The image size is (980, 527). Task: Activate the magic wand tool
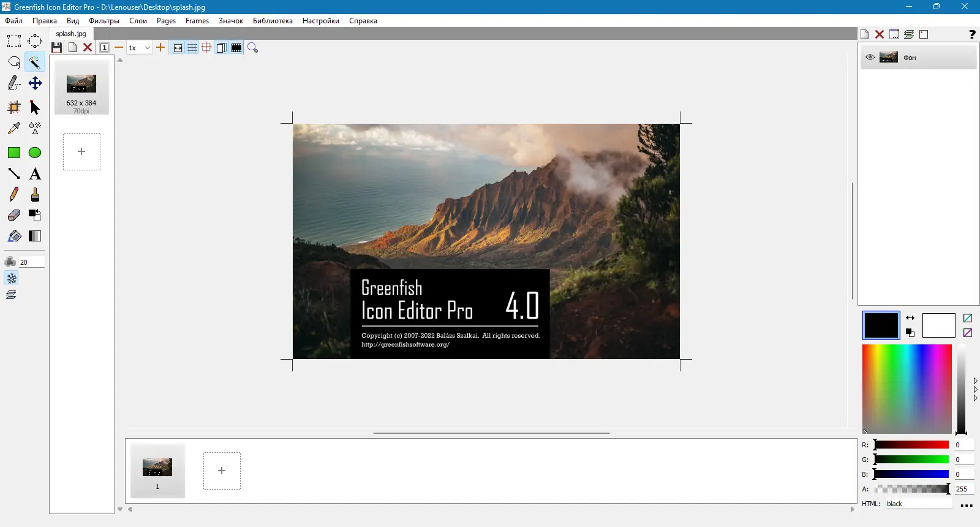tap(35, 62)
